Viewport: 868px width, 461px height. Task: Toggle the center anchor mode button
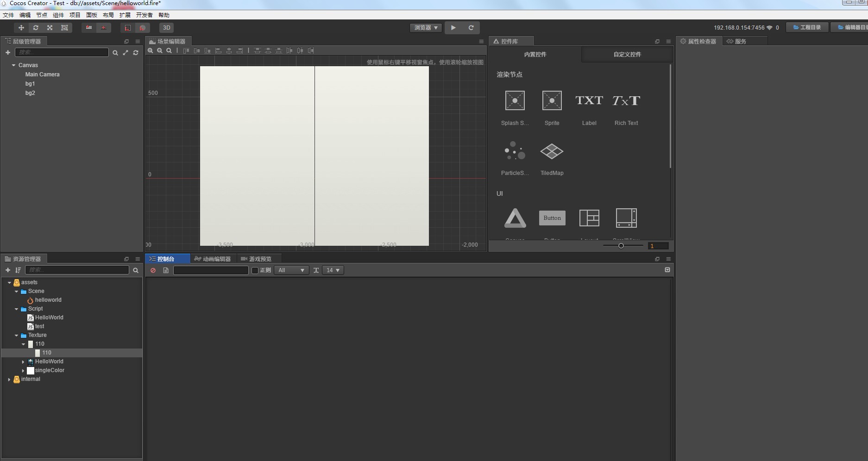pyautogui.click(x=103, y=28)
